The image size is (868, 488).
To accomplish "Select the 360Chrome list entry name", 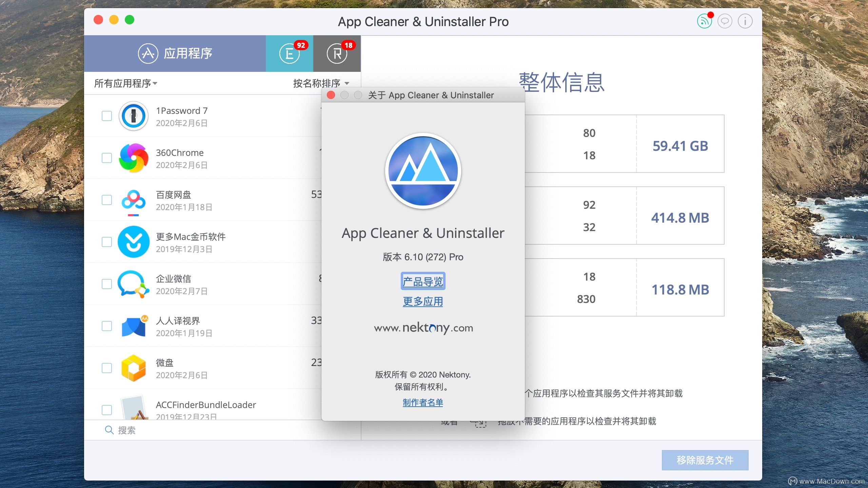I will click(180, 153).
